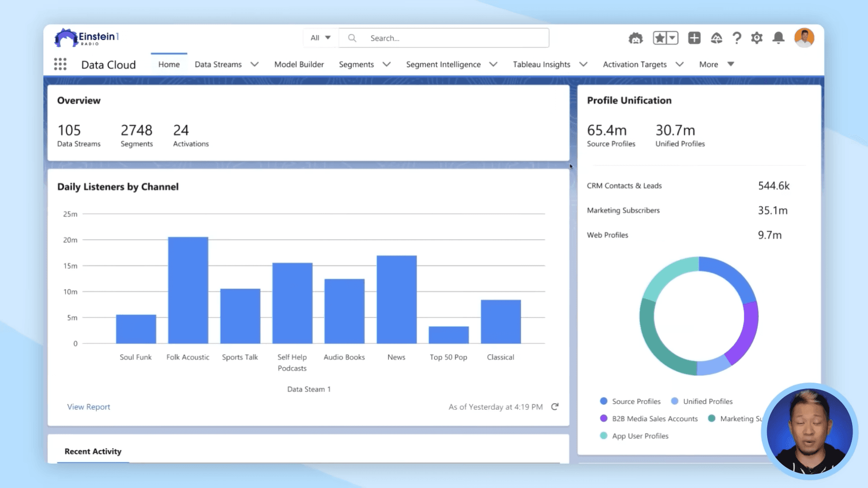Screen dimensions: 868x488
Task: Click the global actions plus icon
Action: coord(694,38)
